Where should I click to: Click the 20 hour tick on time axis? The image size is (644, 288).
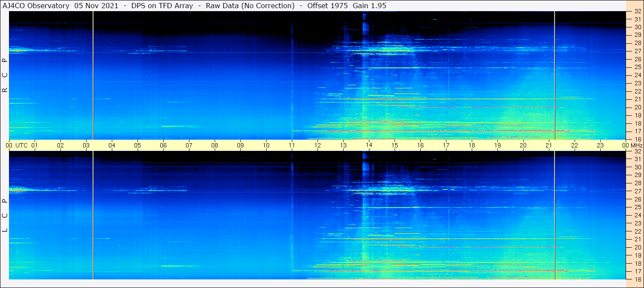point(523,145)
